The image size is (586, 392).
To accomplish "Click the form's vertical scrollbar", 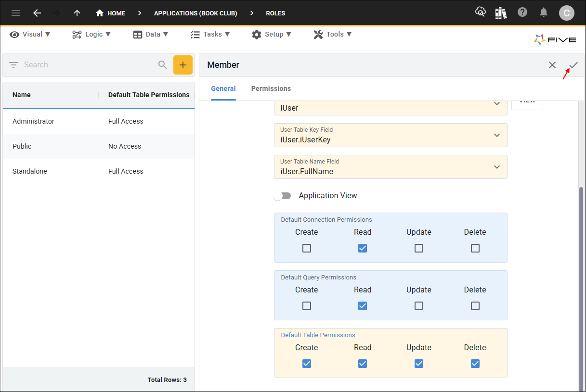I will pos(581,289).
